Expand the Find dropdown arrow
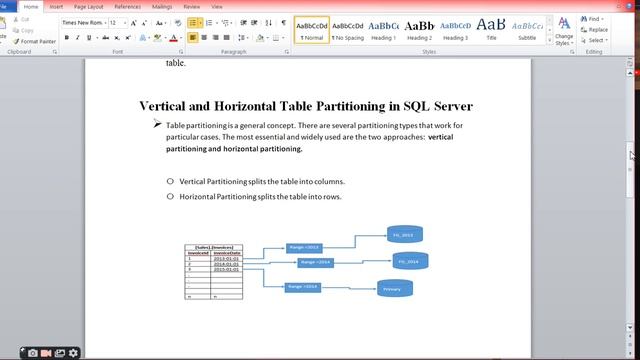Screen dimensions: 640x360 point(602,19)
